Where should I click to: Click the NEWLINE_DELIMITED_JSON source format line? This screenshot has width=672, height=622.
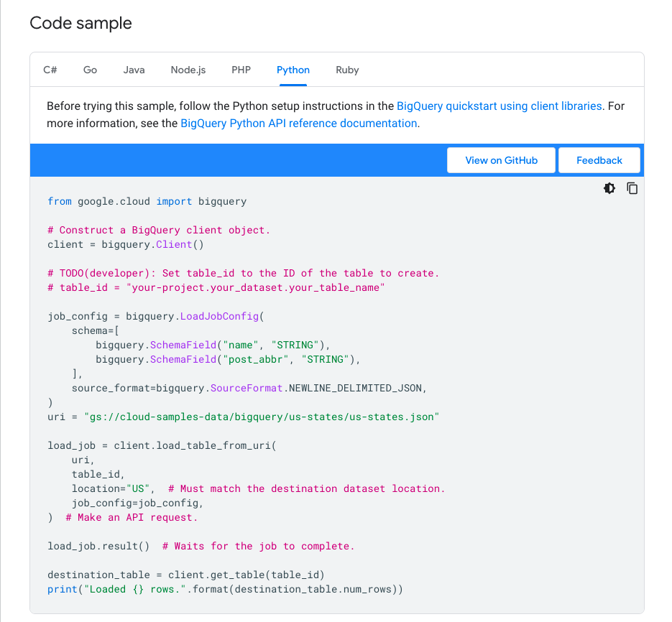[249, 388]
